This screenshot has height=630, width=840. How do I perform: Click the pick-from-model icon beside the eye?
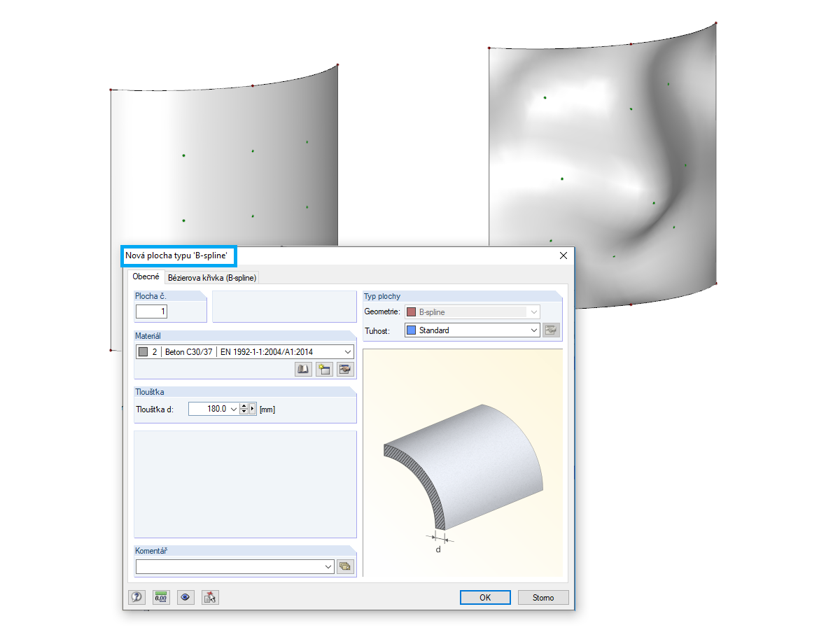(x=210, y=597)
